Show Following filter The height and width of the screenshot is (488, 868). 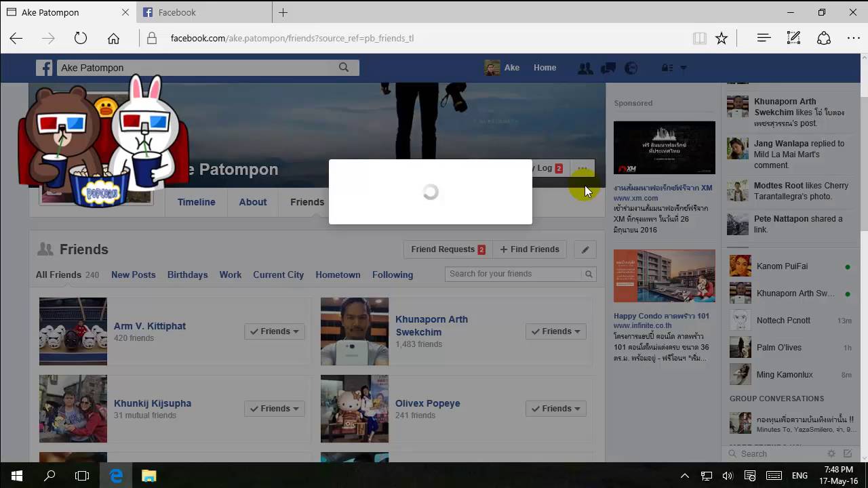point(392,274)
